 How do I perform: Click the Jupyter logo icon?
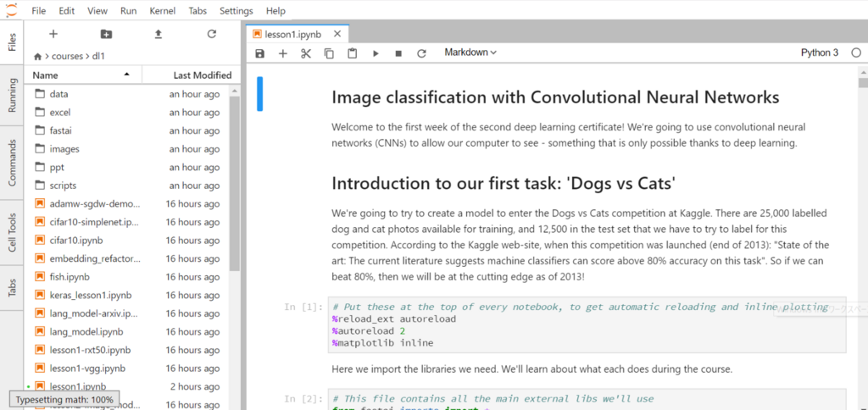click(11, 8)
